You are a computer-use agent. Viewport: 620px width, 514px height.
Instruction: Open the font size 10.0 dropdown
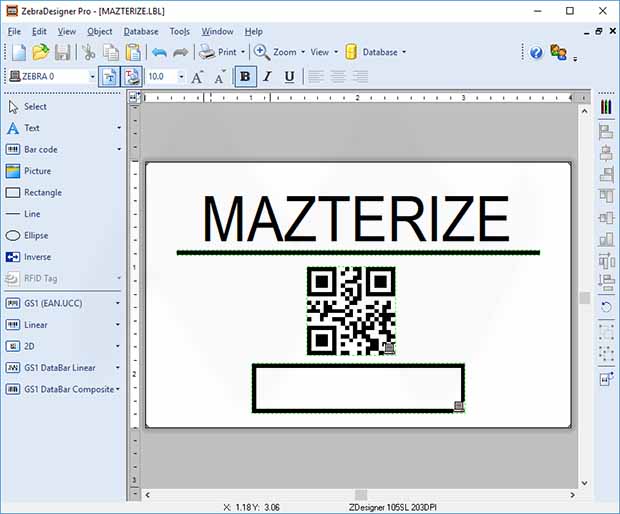point(181,77)
